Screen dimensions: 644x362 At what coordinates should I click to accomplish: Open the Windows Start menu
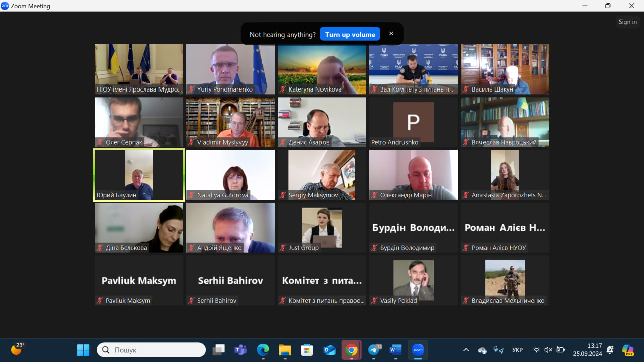point(83,350)
